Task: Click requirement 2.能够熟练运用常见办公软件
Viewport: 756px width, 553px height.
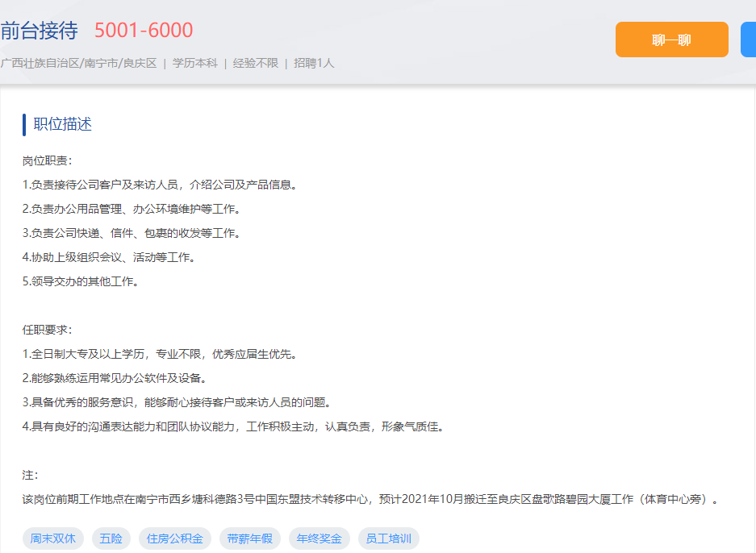Action: click(x=116, y=378)
